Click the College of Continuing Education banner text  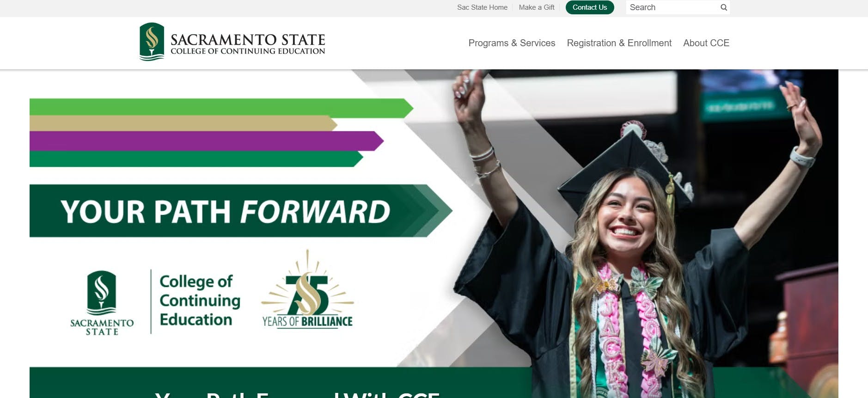coord(200,300)
